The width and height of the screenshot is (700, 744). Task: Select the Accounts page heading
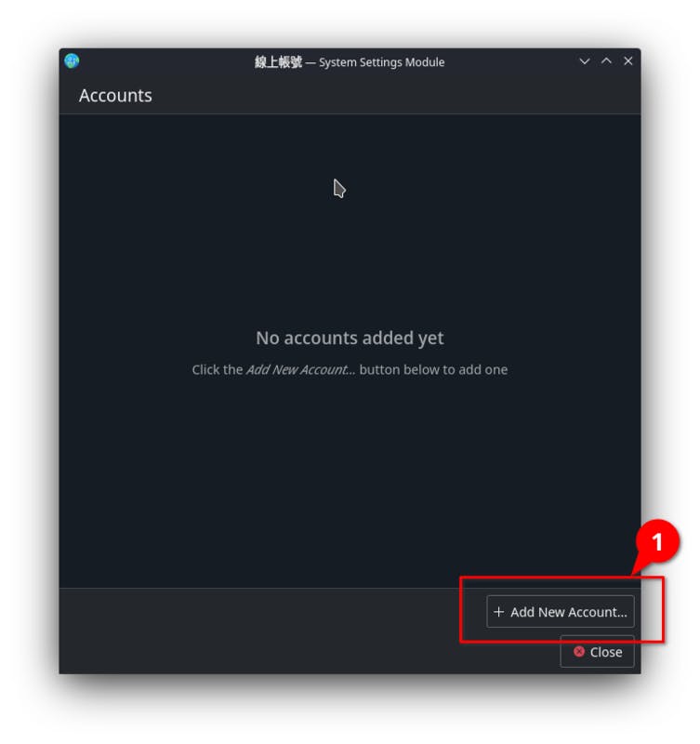click(115, 96)
